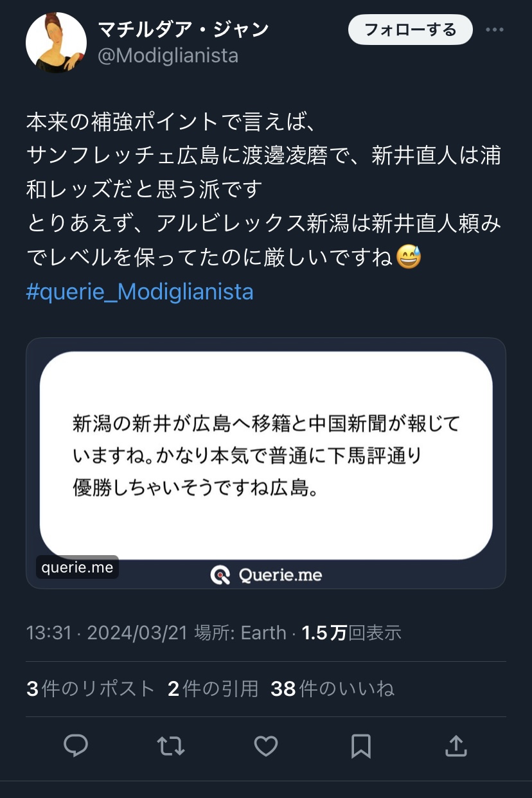532x798 pixels.
Task: Tap the 1.5万回表示 view count
Action: pyautogui.click(x=351, y=633)
